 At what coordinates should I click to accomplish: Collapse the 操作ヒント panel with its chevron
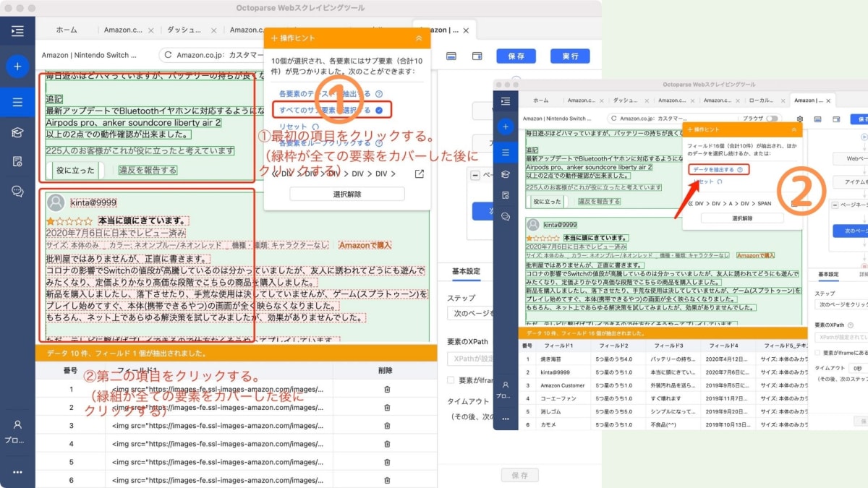click(x=419, y=38)
